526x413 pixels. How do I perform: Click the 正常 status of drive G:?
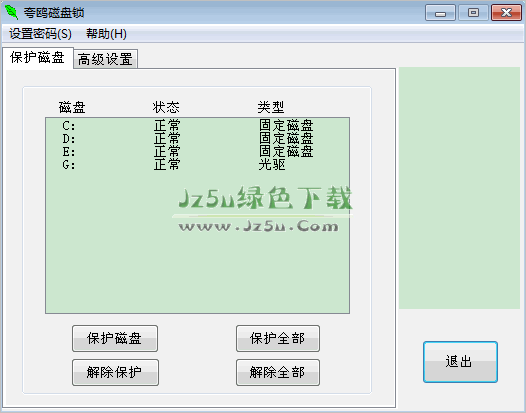pos(167,164)
